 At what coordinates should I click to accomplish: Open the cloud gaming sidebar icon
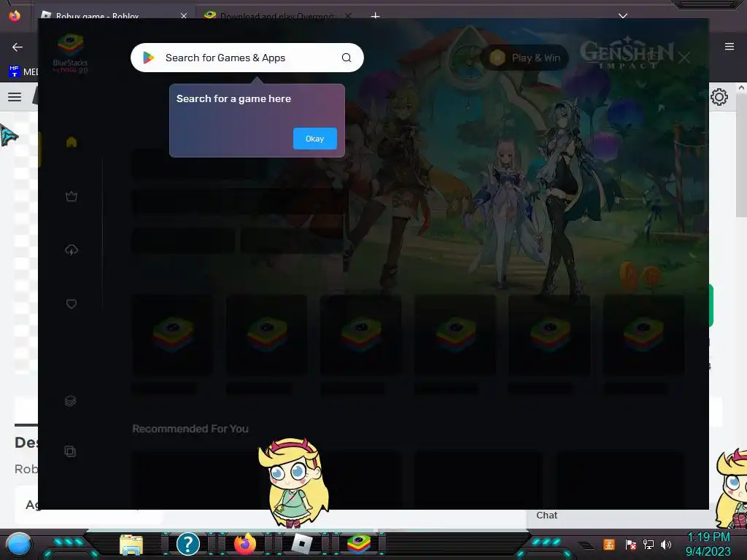click(x=71, y=250)
